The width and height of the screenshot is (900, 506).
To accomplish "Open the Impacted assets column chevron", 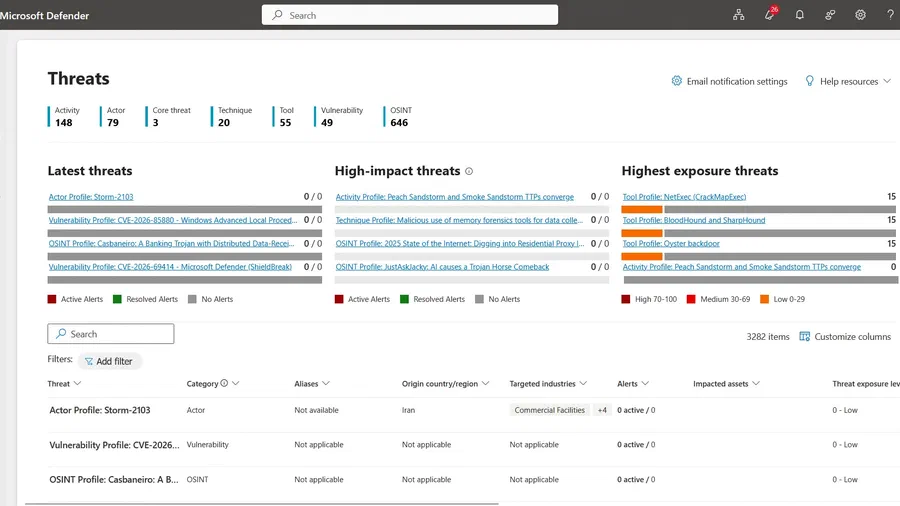I will pyautogui.click(x=756, y=383).
